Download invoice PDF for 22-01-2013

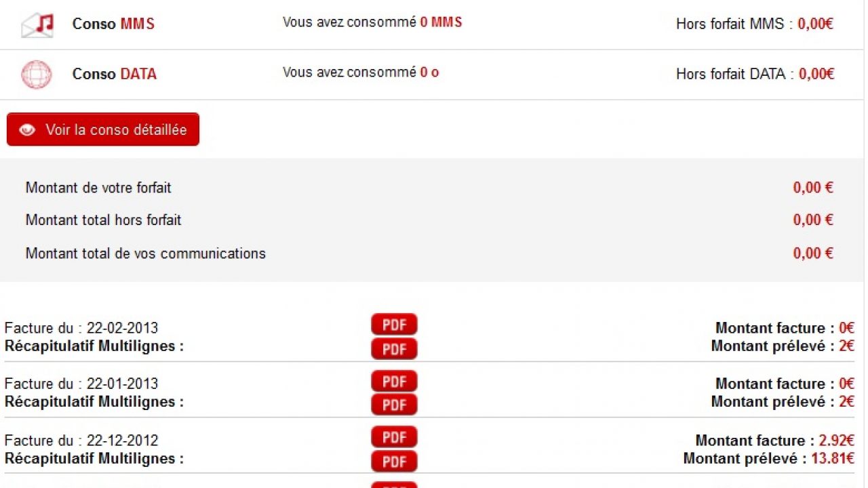pos(394,382)
